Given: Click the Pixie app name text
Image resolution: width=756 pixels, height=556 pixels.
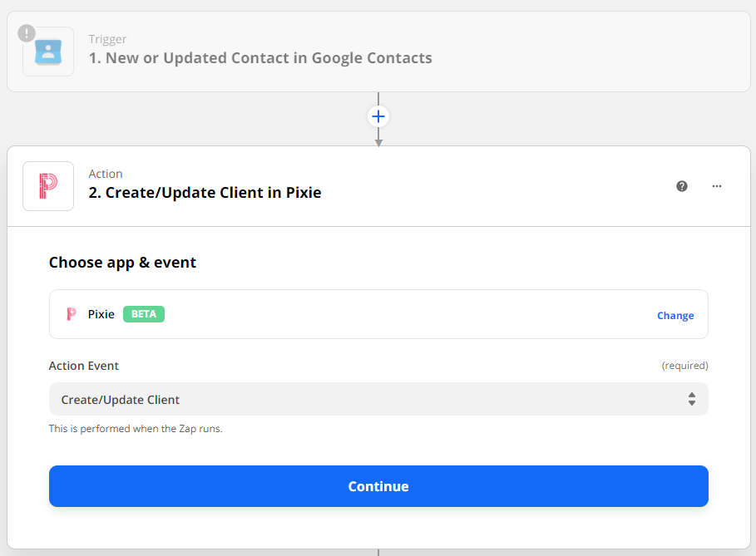Looking at the screenshot, I should coord(101,314).
